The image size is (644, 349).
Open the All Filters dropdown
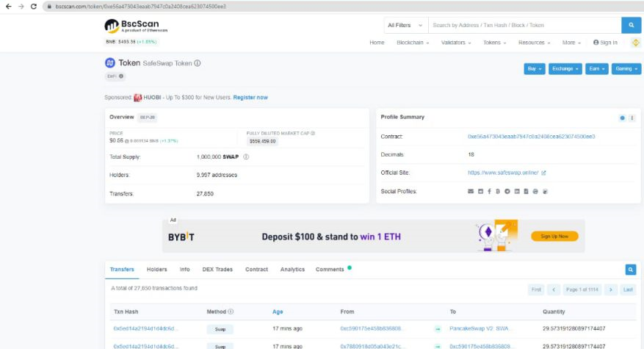[405, 25]
